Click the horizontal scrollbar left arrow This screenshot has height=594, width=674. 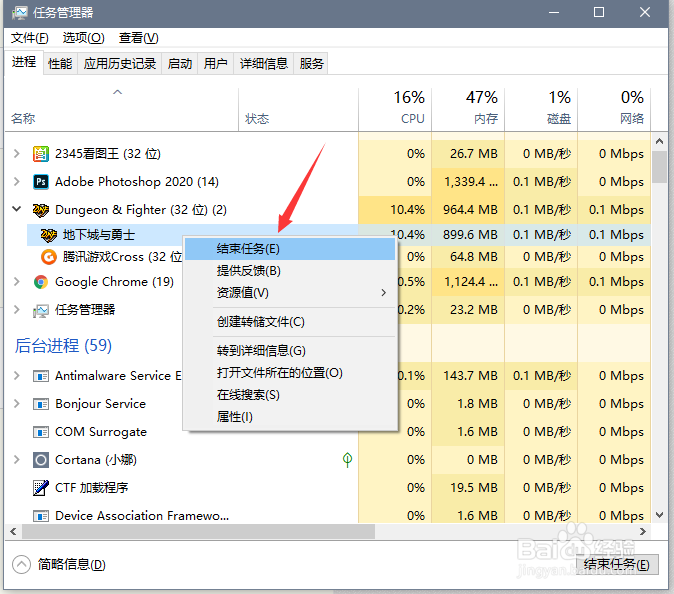13,532
